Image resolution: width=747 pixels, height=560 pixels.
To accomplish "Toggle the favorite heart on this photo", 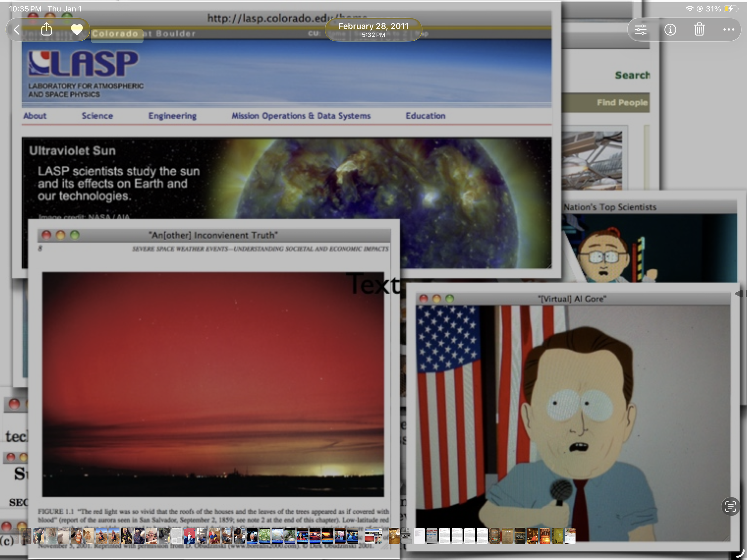I will point(77,30).
